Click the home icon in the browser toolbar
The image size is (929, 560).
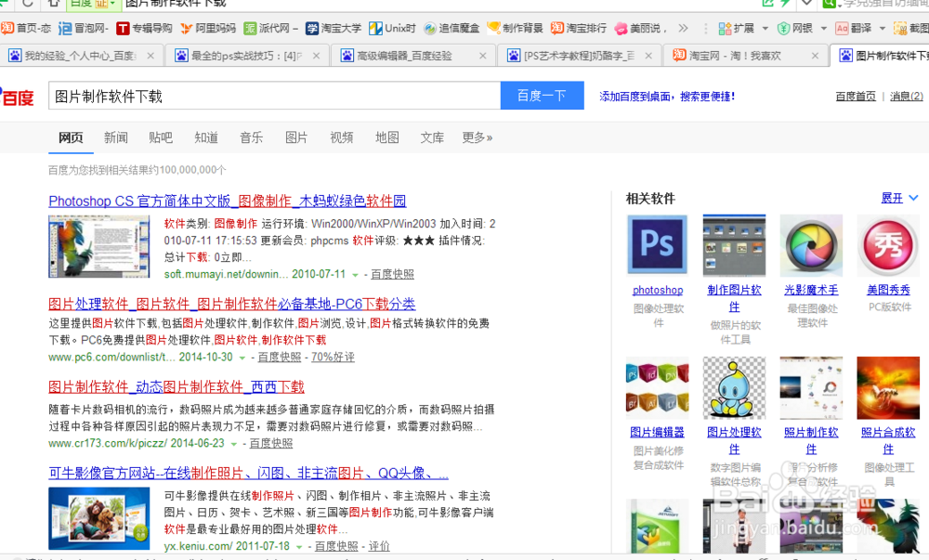[53, 4]
